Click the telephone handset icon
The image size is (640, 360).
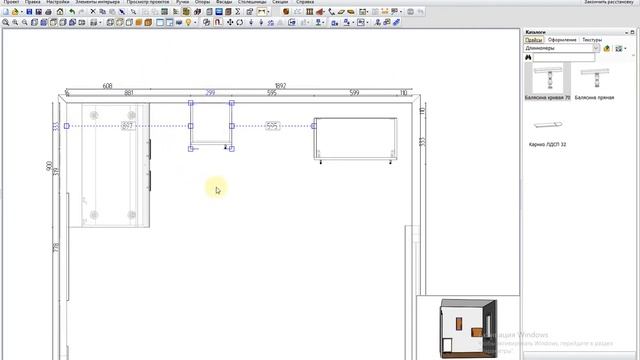(331, 12)
